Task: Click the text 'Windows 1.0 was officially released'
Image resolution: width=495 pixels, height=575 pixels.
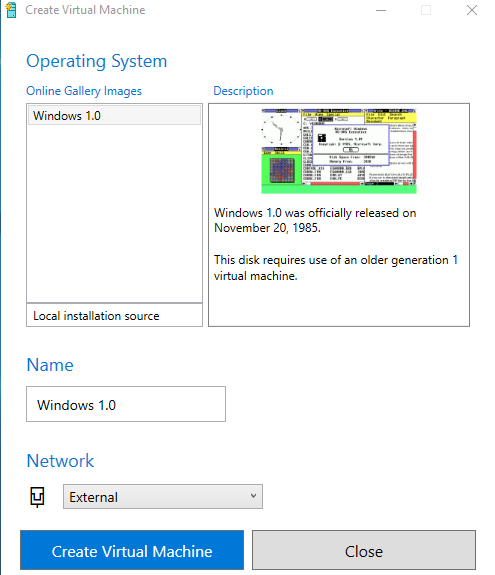Action: click(306, 213)
